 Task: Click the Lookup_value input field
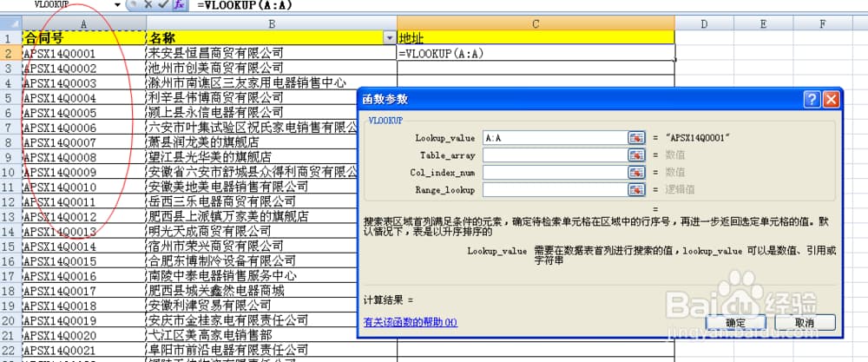(x=554, y=138)
